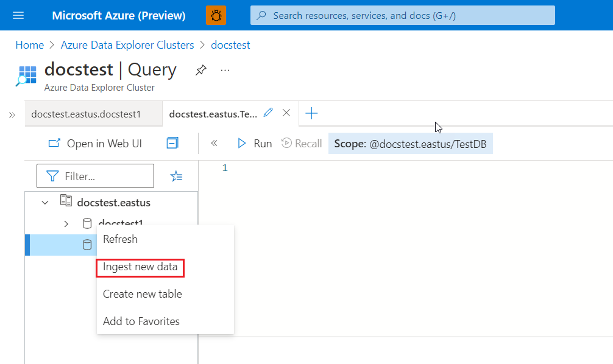Screen dimensions: 613x364
Task: Open the ellipsis more options menu
Action: [225, 71]
